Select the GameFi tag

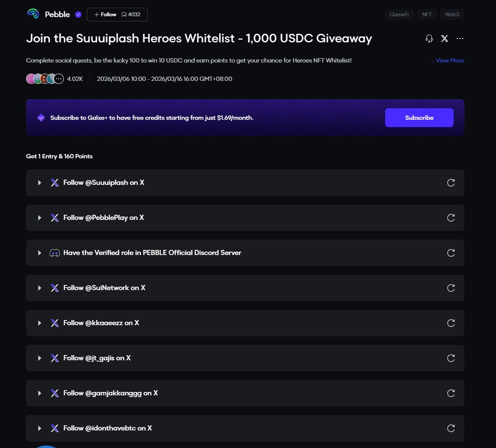(399, 15)
